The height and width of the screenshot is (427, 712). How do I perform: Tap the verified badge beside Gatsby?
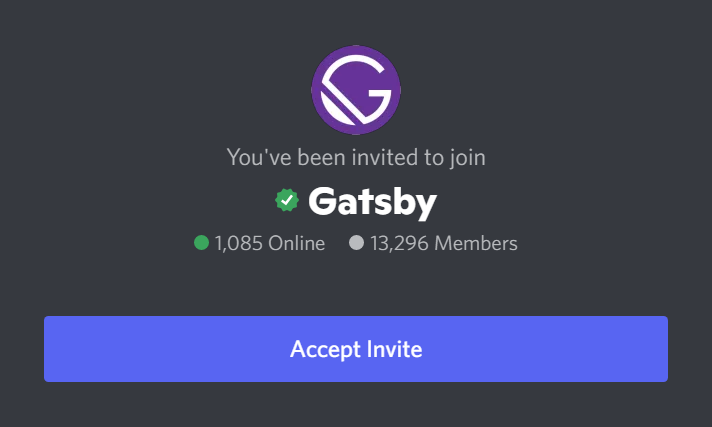(287, 200)
